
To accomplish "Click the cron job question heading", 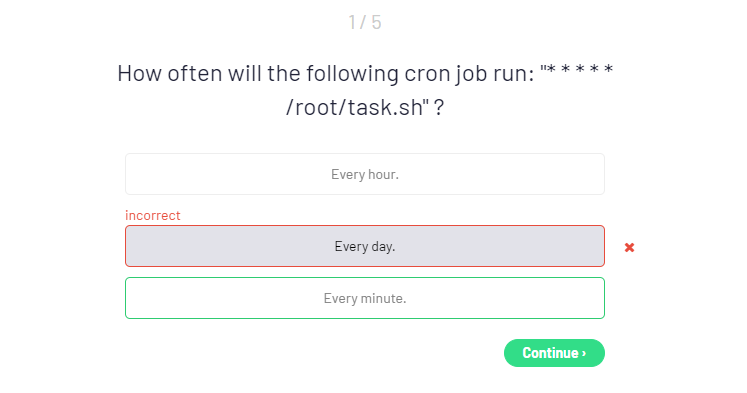I will coord(365,90).
